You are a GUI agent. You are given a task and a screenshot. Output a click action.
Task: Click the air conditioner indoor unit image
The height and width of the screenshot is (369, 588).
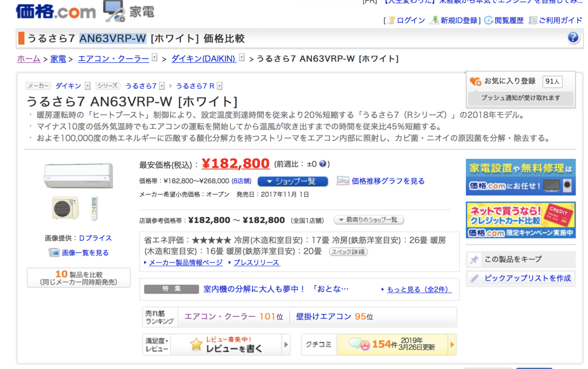click(78, 176)
